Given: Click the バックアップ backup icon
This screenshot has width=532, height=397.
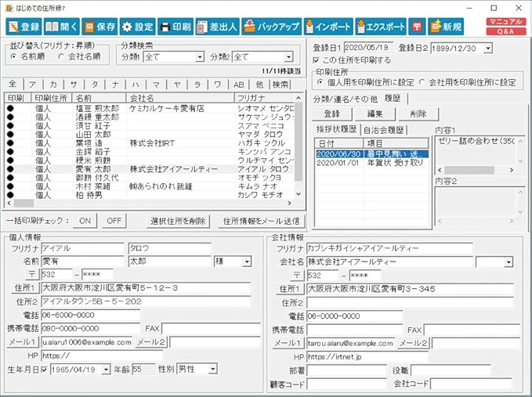Looking at the screenshot, I should (270, 27).
